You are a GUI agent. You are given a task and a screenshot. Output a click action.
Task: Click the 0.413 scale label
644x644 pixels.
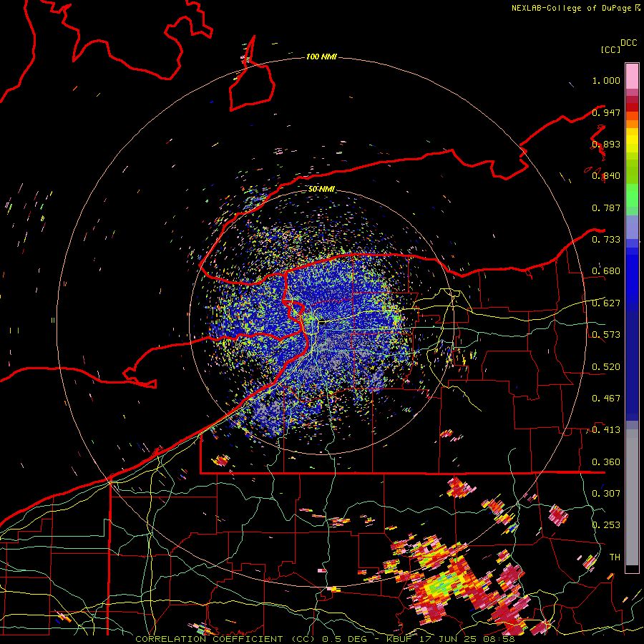(606, 430)
